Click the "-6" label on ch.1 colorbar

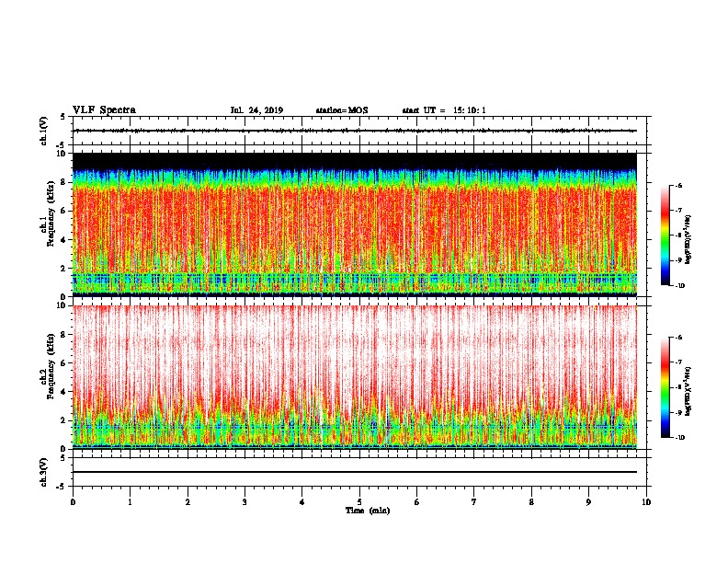(678, 186)
